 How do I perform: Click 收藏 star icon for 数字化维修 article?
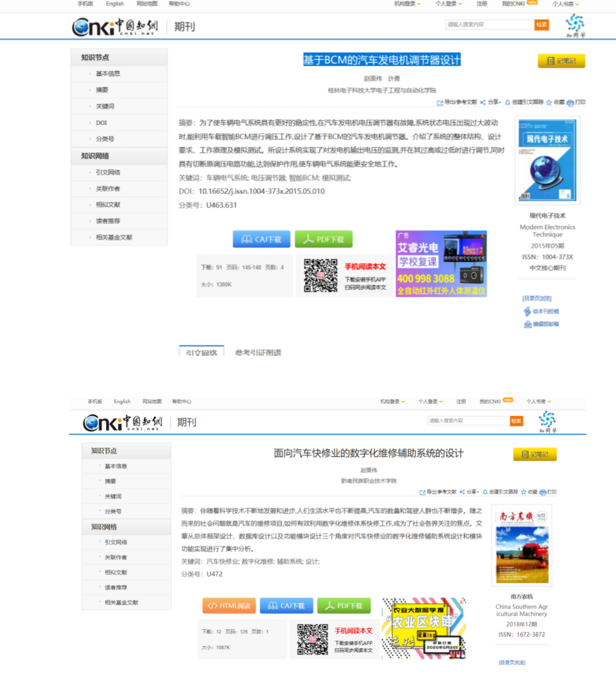523,492
